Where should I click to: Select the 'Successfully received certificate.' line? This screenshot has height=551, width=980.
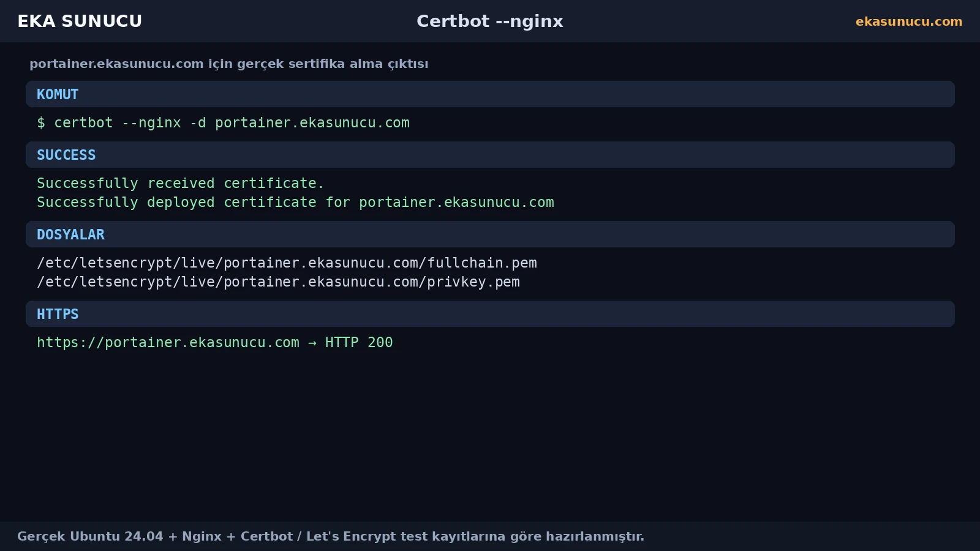click(180, 184)
